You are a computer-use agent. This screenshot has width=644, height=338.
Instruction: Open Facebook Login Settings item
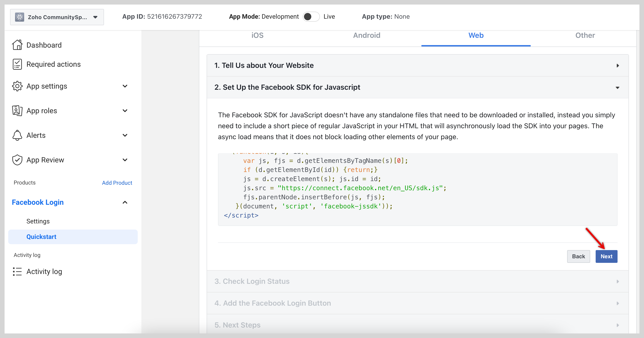[x=38, y=221]
